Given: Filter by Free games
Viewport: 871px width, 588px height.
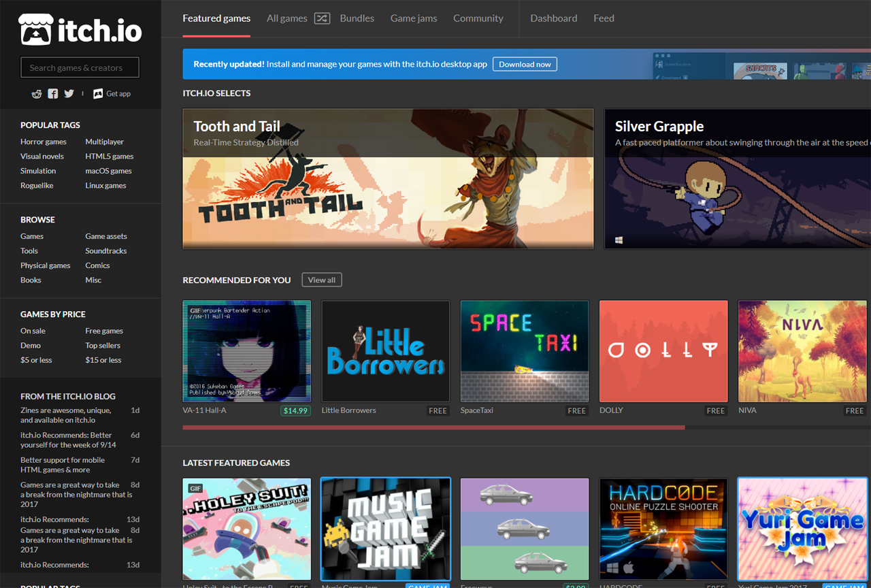Looking at the screenshot, I should (104, 331).
